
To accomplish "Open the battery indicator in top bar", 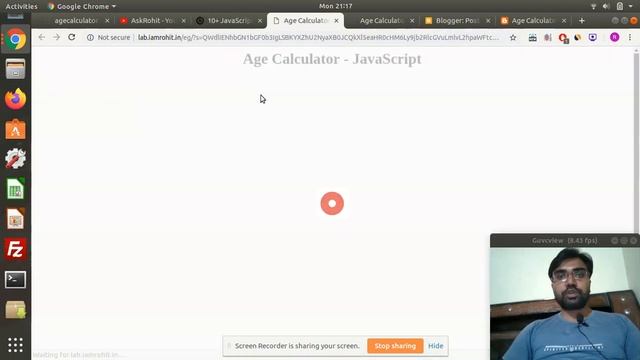I will point(620,6).
